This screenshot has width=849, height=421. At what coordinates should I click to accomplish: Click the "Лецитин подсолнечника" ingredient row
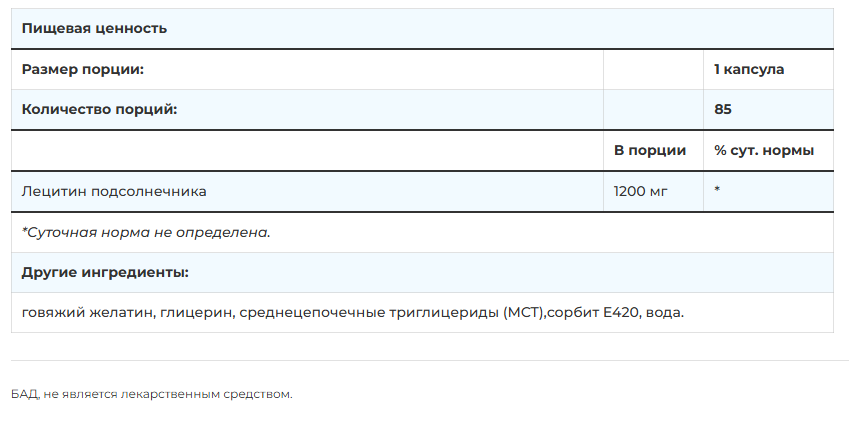pos(114,191)
